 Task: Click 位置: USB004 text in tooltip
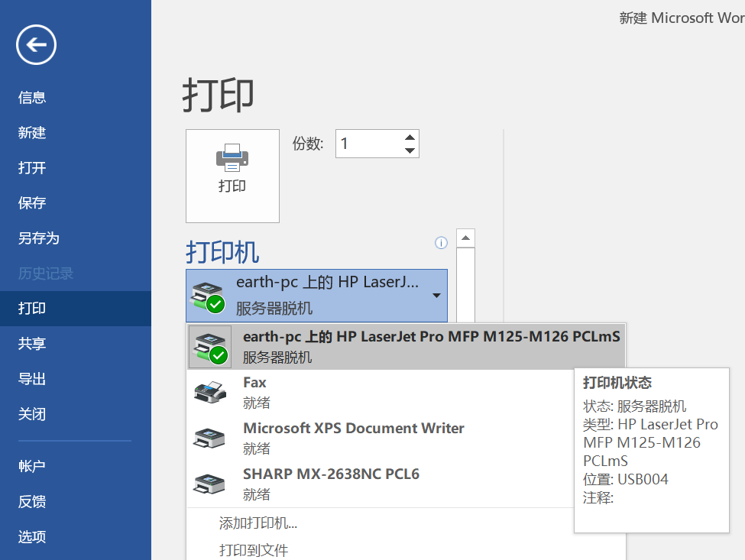click(x=625, y=479)
